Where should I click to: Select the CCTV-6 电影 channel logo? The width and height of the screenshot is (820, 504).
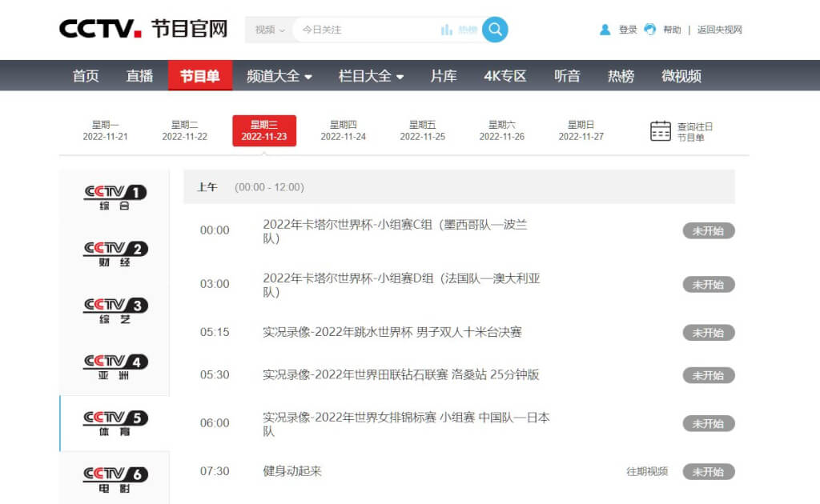tap(115, 479)
